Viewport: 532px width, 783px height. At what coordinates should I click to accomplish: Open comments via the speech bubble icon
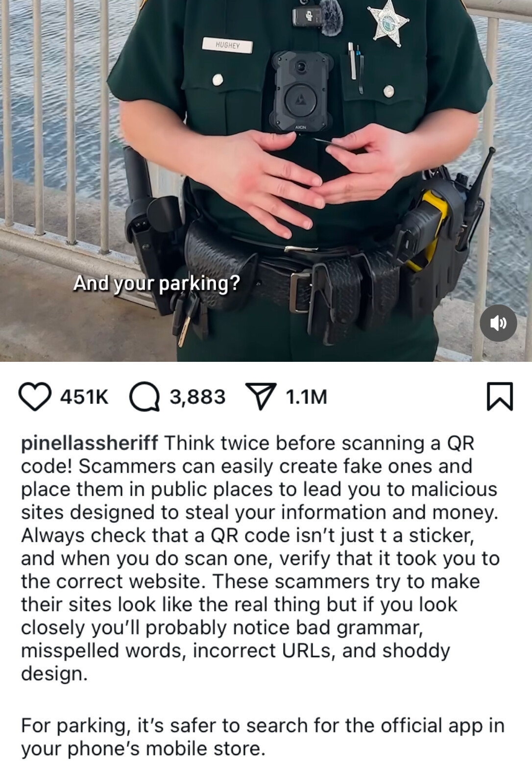pos(145,397)
